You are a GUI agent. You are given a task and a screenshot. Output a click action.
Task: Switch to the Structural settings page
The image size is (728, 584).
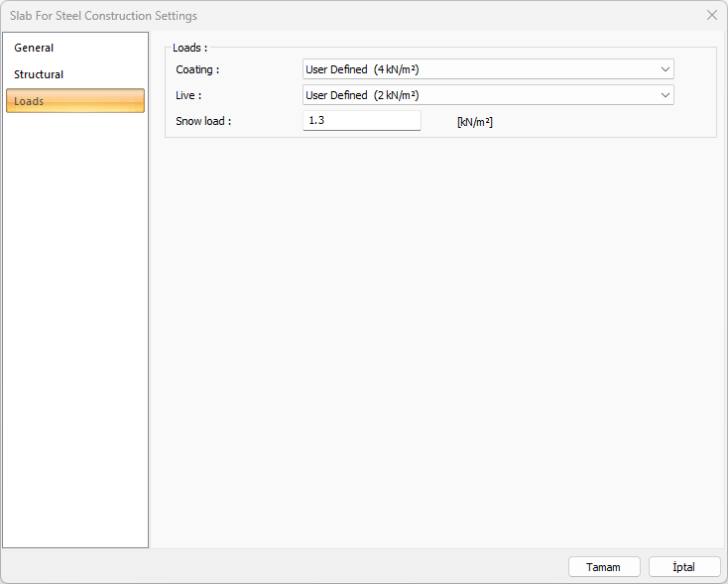(x=39, y=74)
